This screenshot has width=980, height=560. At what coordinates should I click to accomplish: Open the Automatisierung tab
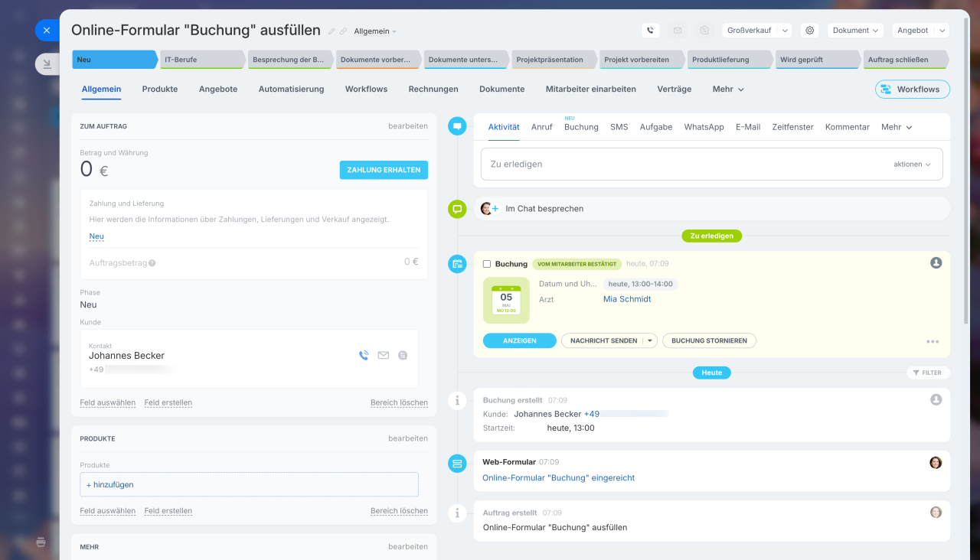pos(291,89)
